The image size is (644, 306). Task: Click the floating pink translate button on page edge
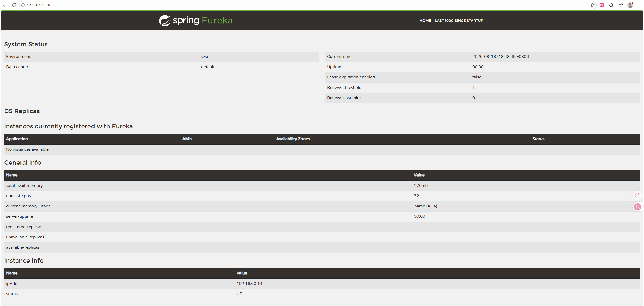[637, 207]
